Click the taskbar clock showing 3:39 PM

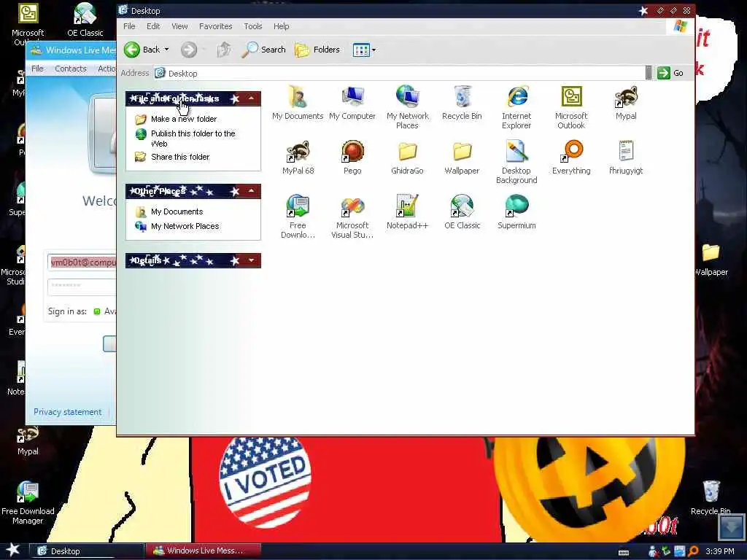[720, 551]
